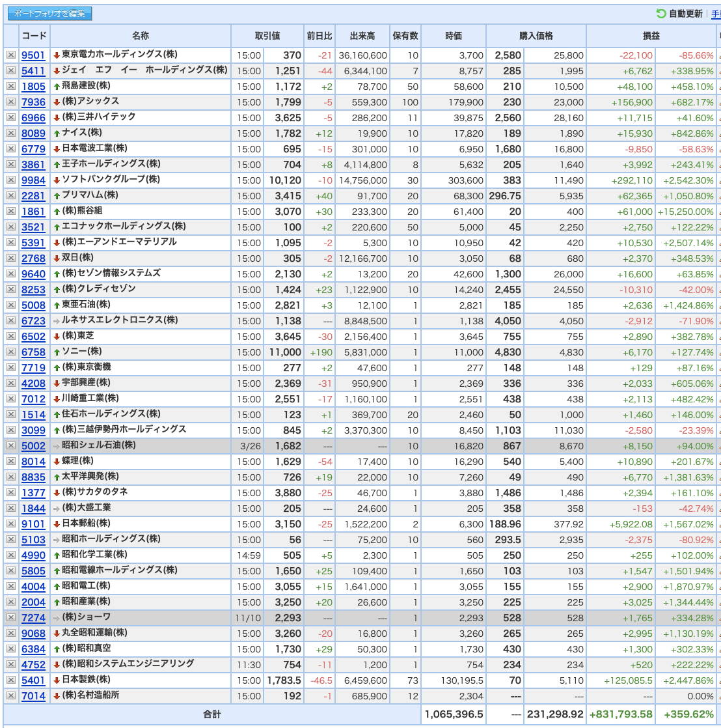Click the total gain +831,793.58
Screen dimensions: 721x728
coord(621,714)
